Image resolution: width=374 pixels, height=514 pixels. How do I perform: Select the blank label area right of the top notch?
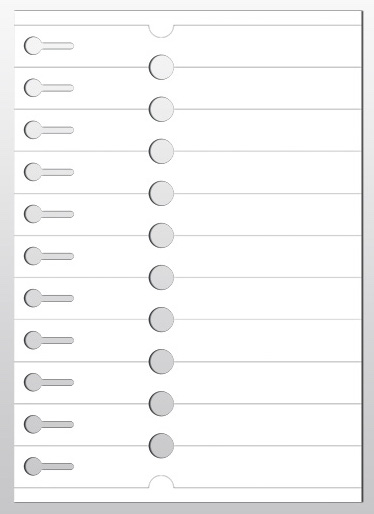(268, 46)
